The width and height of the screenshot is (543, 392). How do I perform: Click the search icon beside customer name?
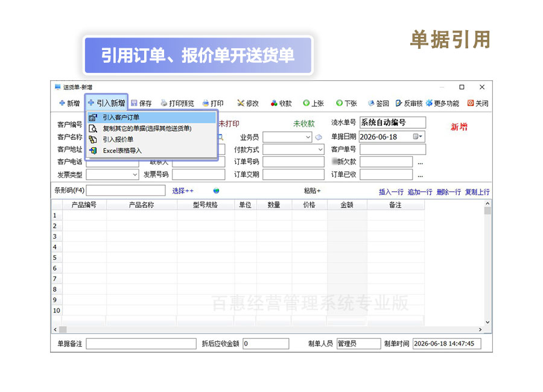tap(221, 138)
